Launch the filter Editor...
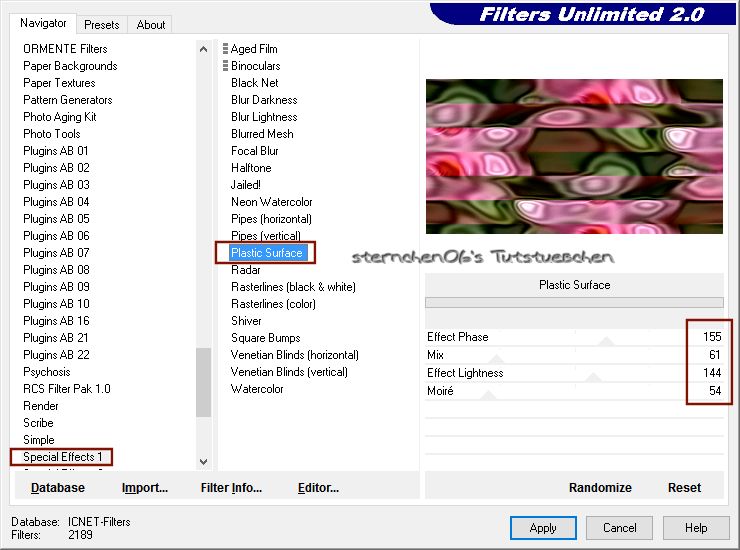Screen dimensions: 740x550 318,488
